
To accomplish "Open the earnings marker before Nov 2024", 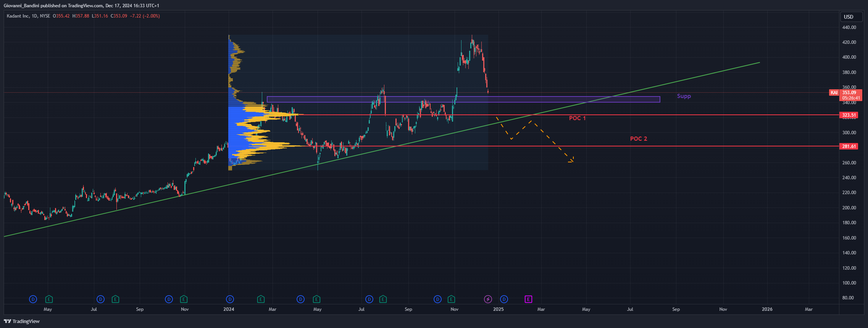I will 451,299.
